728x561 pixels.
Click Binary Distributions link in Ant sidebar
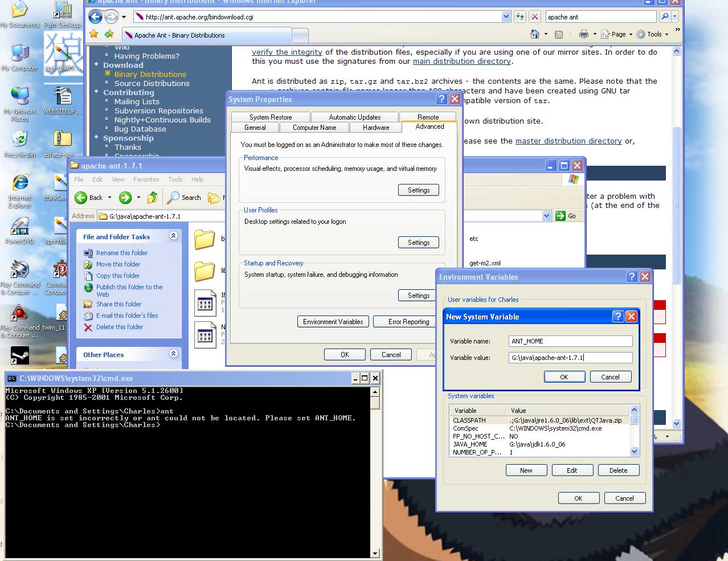150,74
